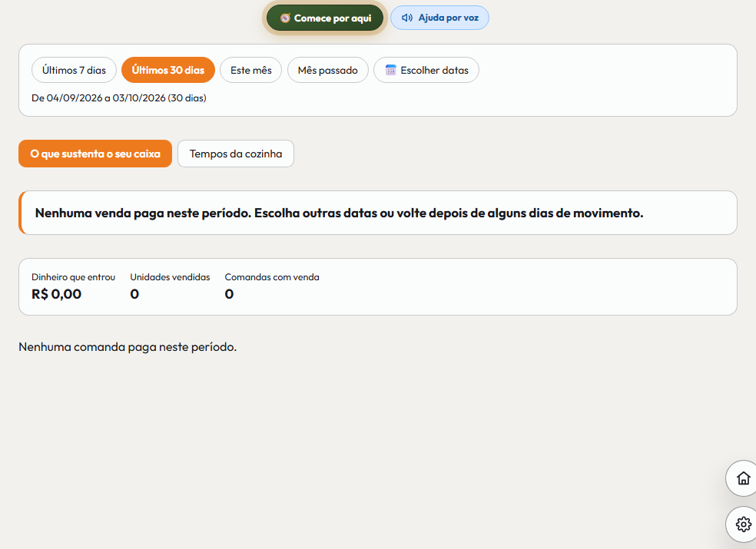This screenshot has height=549, width=756.
Task: Open the Escolher datas picker
Action: coord(426,70)
